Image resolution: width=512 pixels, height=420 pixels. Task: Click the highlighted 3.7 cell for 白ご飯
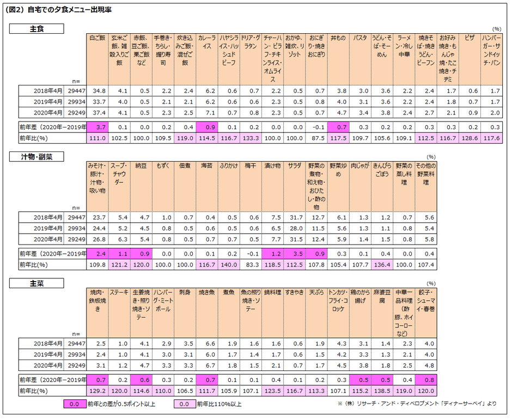point(97,127)
